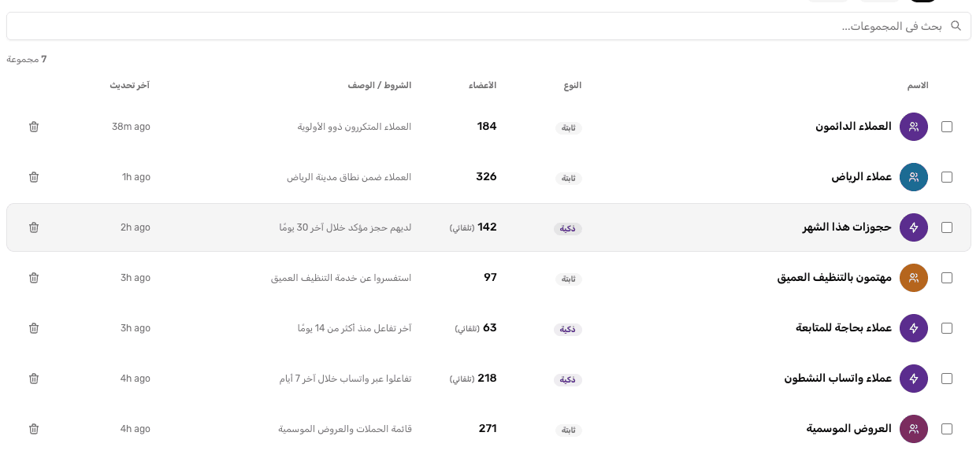The image size is (980, 473).
Task: Check the العملاء الدائمون group checkbox
Action: (947, 127)
